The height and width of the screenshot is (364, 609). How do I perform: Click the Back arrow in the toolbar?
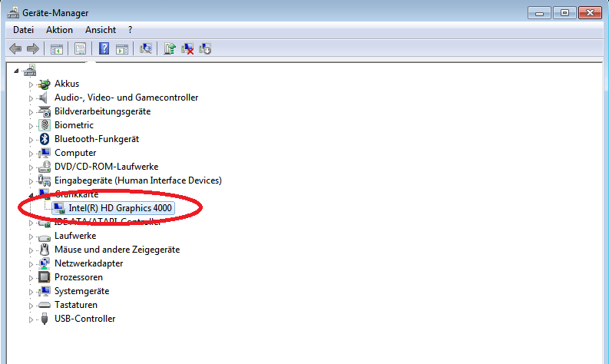click(x=15, y=49)
